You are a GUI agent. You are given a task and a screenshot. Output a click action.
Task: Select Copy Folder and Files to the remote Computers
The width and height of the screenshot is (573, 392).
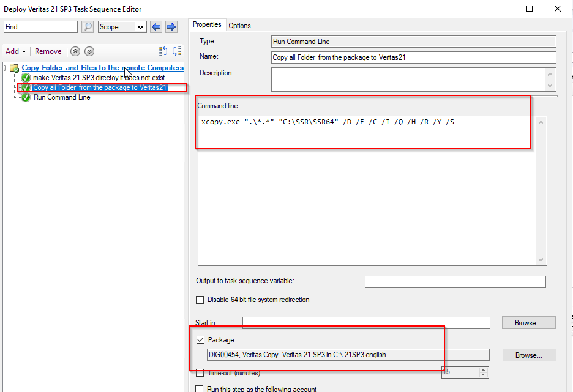[x=103, y=68]
